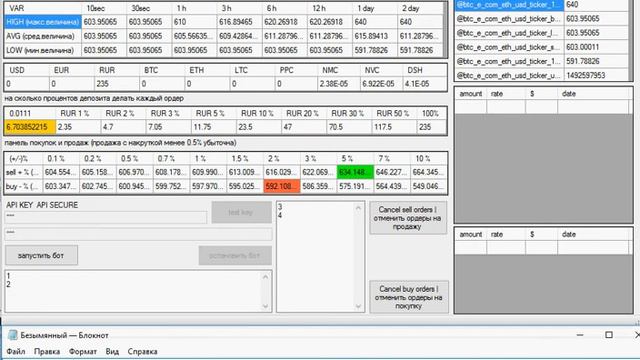Click the API key input field
This screenshot has width=640, height=360.
pyautogui.click(x=106, y=217)
